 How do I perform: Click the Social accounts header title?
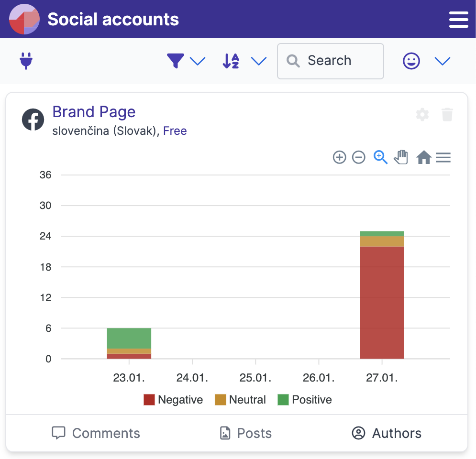[113, 20]
